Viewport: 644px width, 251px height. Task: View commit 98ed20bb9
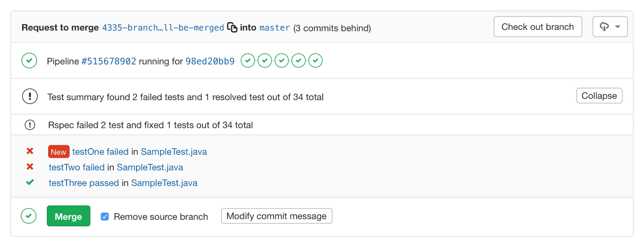[210, 61]
